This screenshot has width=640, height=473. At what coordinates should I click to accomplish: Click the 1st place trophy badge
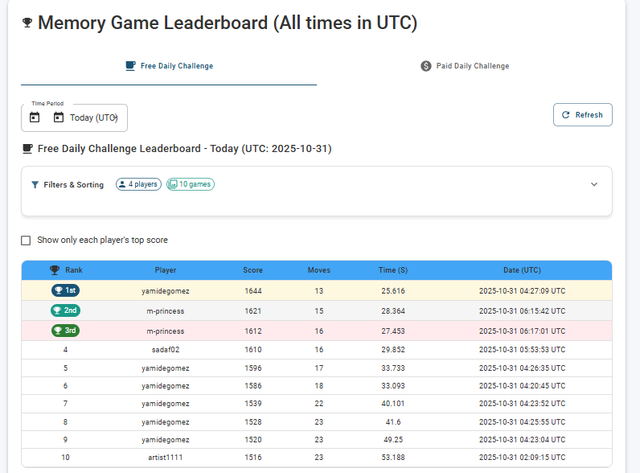point(65,290)
